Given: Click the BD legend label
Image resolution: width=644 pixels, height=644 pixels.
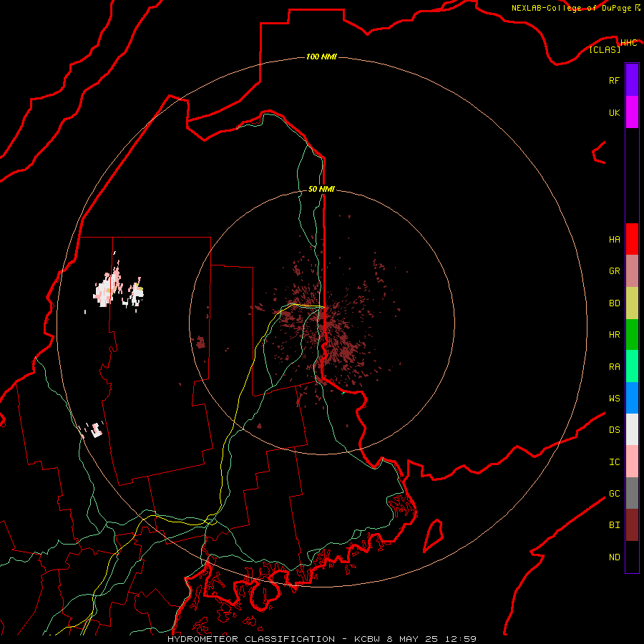Looking at the screenshot, I should [614, 303].
